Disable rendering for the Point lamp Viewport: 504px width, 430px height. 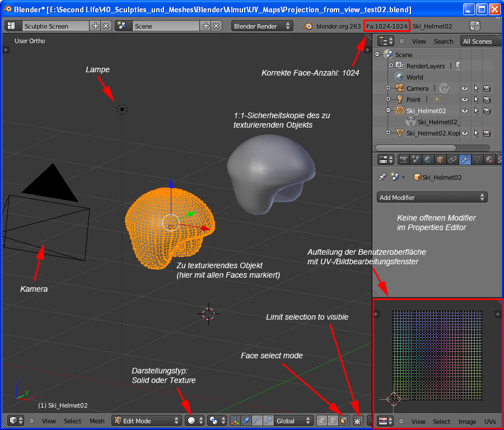tap(487, 100)
